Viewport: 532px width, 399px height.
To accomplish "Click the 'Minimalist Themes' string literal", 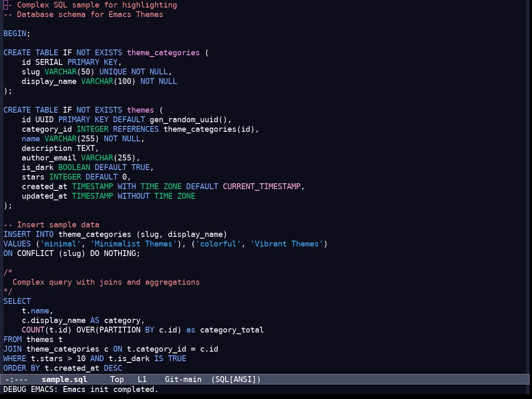I will click(133, 244).
